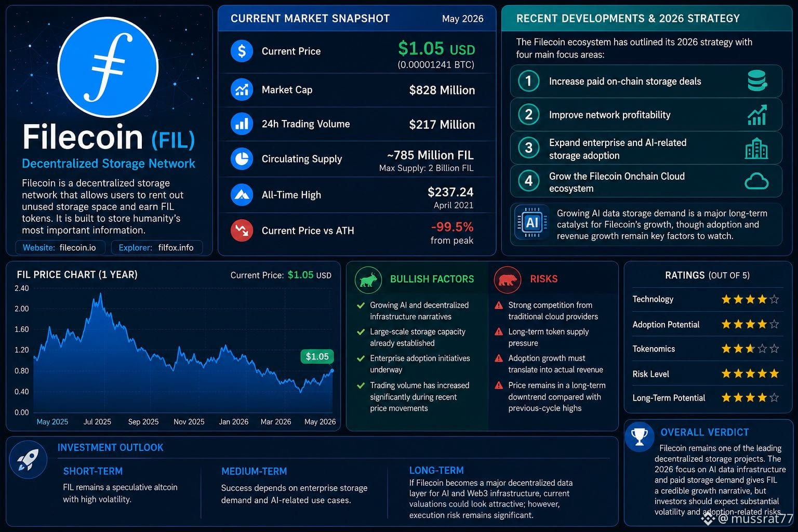Screen dimensions: 798x532
Task: Click the building icon for enterprise adoption
Action: click(x=756, y=149)
